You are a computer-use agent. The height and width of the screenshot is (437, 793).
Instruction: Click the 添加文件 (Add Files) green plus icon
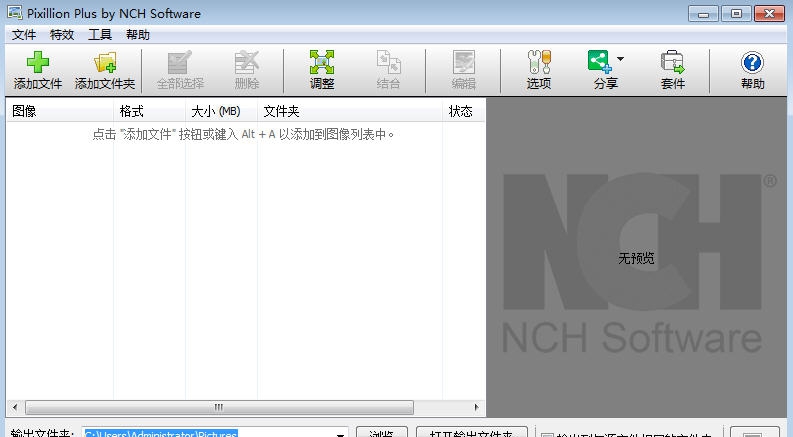(38, 62)
